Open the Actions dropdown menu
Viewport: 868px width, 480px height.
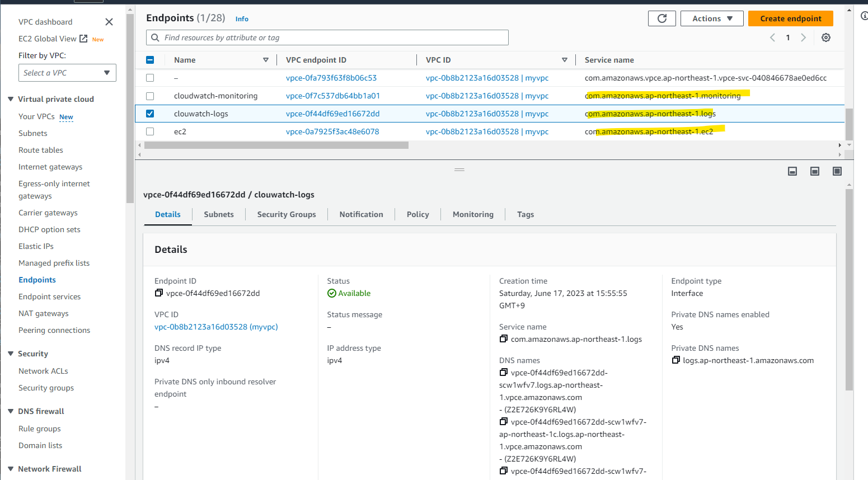coord(712,18)
